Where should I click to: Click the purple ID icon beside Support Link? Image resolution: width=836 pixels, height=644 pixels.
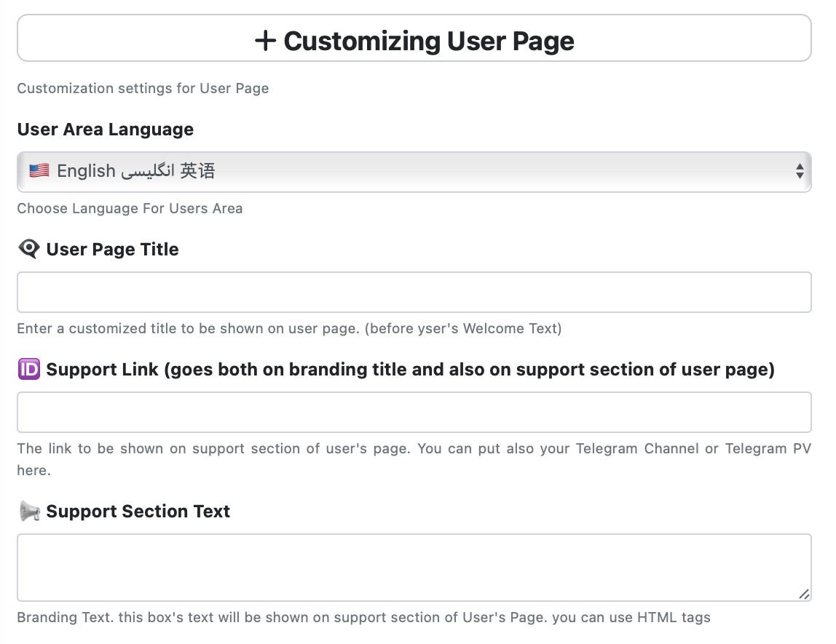click(29, 369)
